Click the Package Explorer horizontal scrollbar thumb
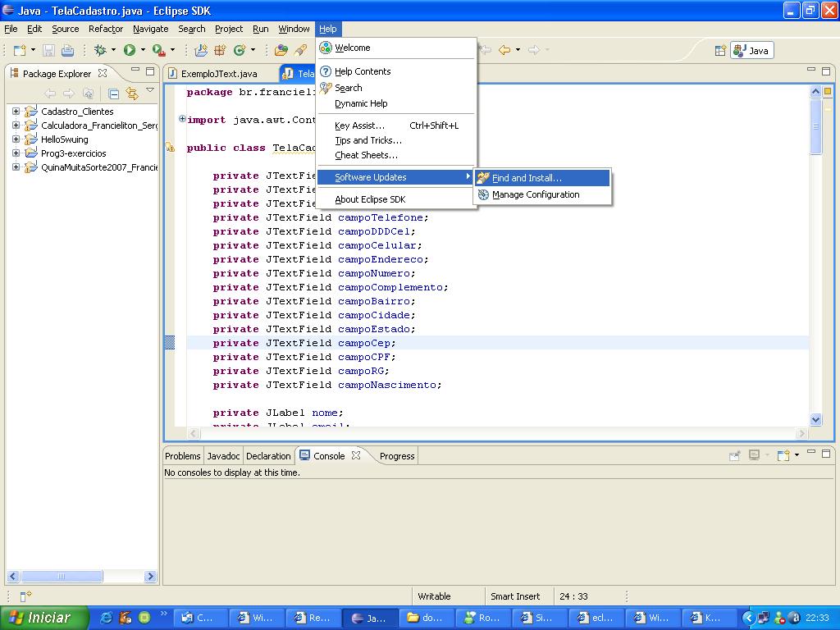This screenshot has height=630, width=840. point(62,577)
